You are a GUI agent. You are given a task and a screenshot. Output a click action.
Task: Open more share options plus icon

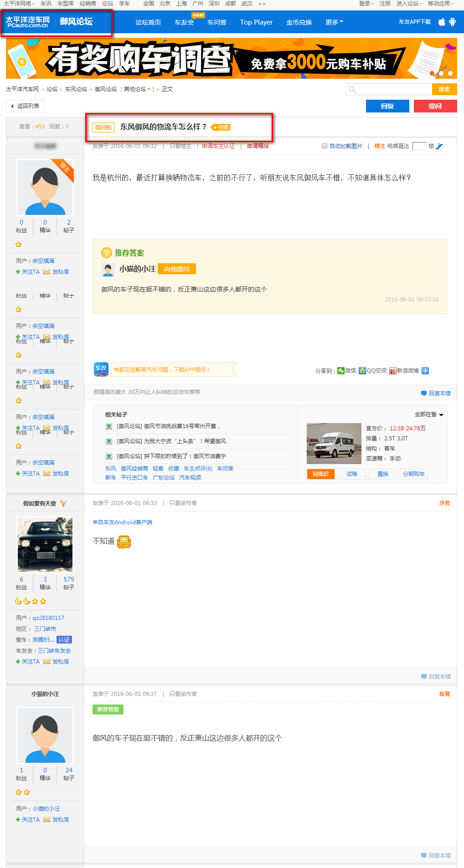coord(425,371)
